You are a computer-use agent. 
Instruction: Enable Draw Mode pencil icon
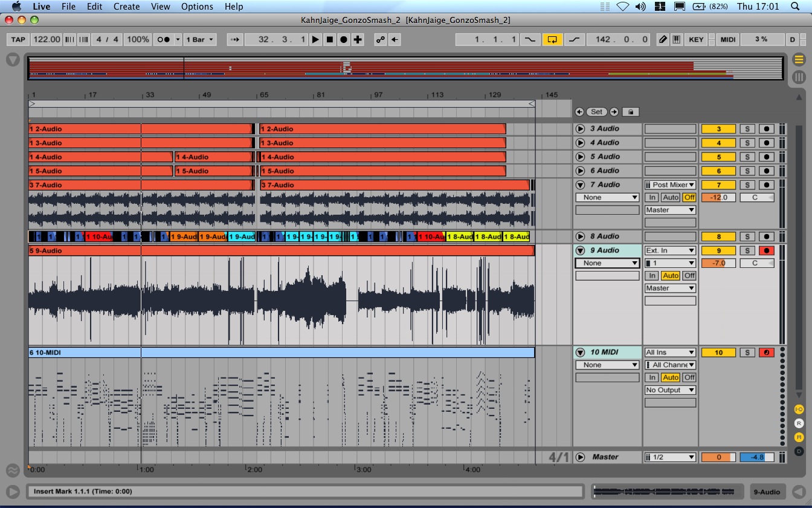click(x=663, y=39)
